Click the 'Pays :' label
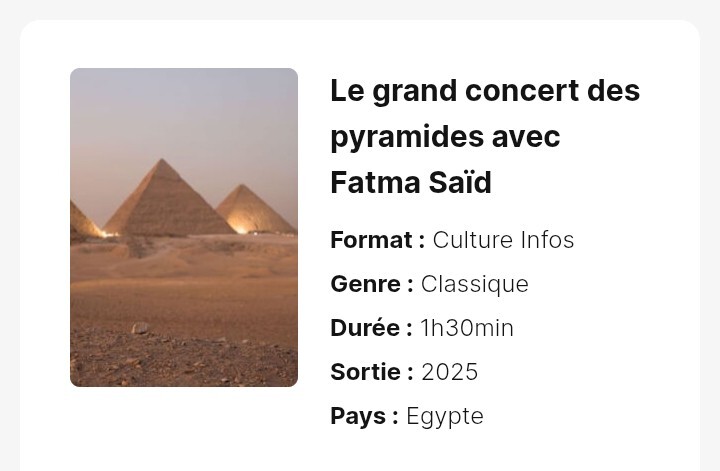 pos(365,417)
